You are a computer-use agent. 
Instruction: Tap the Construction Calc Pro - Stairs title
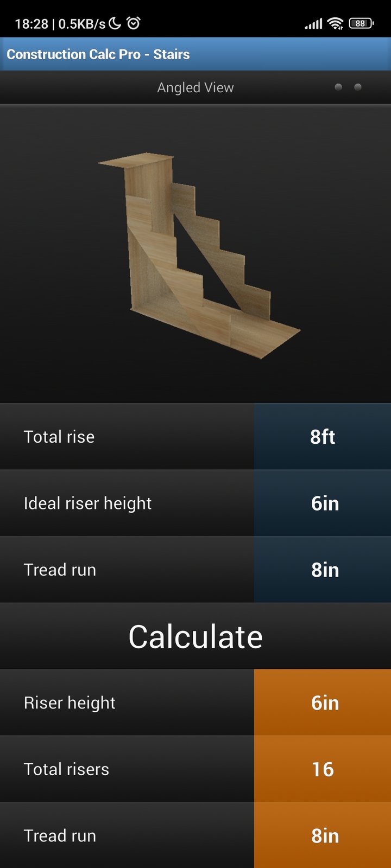pos(98,54)
